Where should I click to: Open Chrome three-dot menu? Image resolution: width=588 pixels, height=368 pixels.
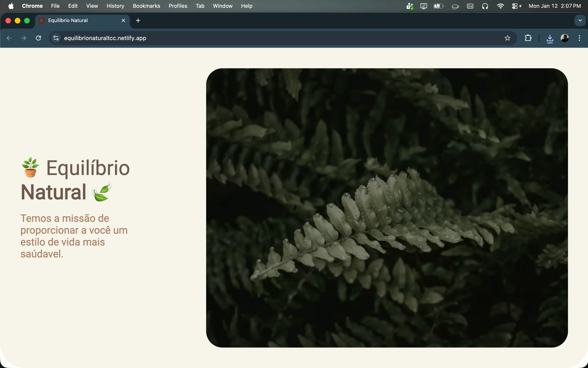point(579,38)
